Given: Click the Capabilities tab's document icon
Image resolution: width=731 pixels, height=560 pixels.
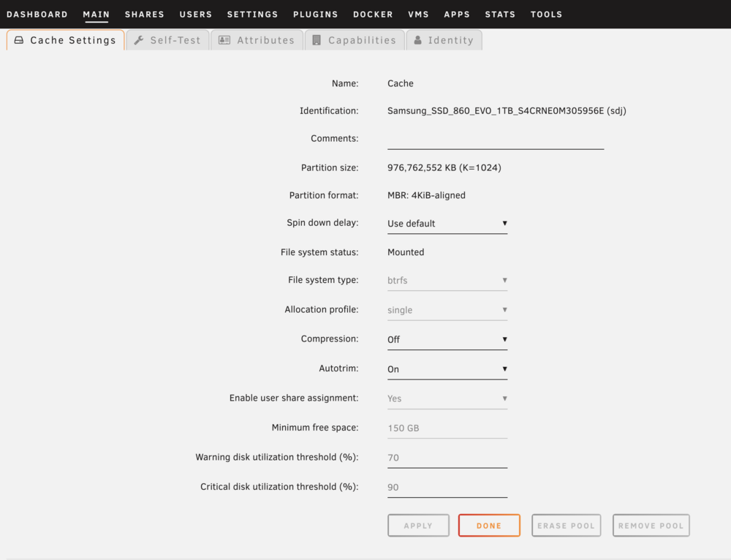Looking at the screenshot, I should [317, 40].
